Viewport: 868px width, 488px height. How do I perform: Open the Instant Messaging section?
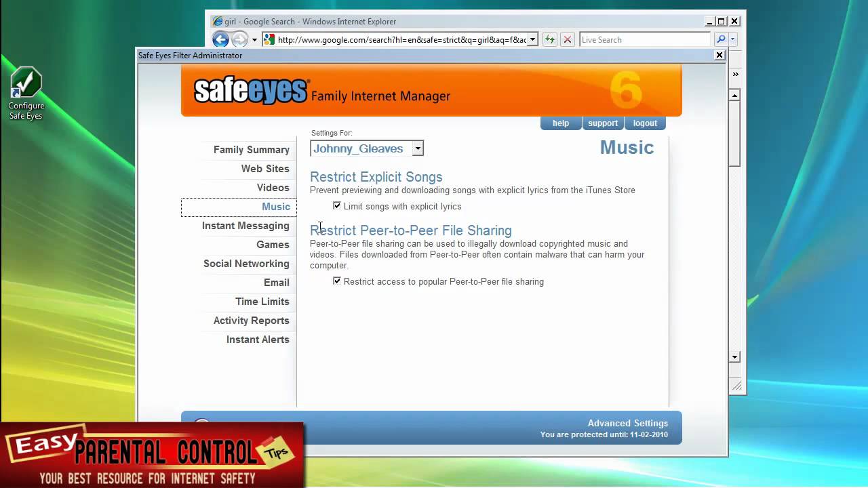[x=245, y=226]
